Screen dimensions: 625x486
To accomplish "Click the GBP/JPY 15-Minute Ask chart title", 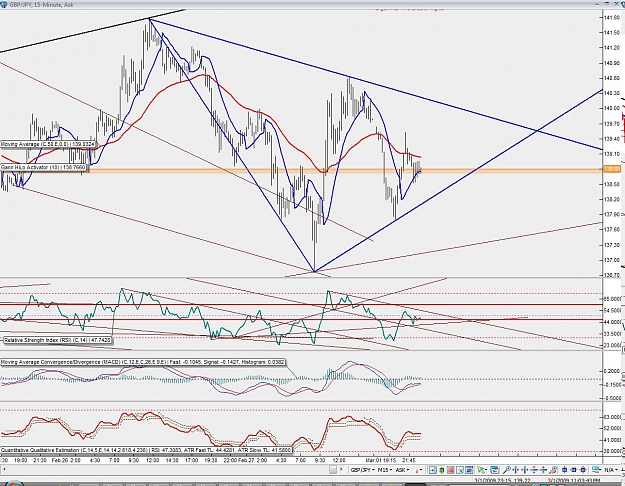I will [41, 4].
